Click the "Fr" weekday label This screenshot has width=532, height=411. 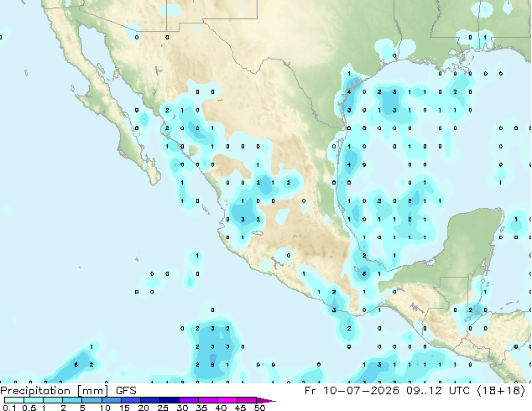310,391
